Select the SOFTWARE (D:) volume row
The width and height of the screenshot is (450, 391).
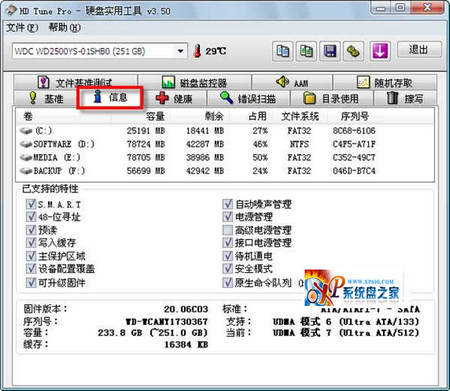pos(225,144)
